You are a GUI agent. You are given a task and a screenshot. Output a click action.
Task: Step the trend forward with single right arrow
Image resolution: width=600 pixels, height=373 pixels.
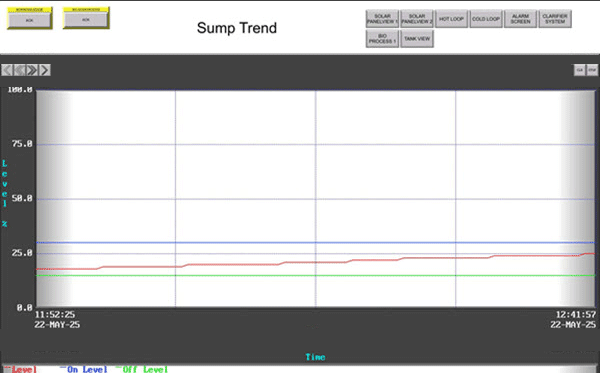pyautogui.click(x=45, y=70)
